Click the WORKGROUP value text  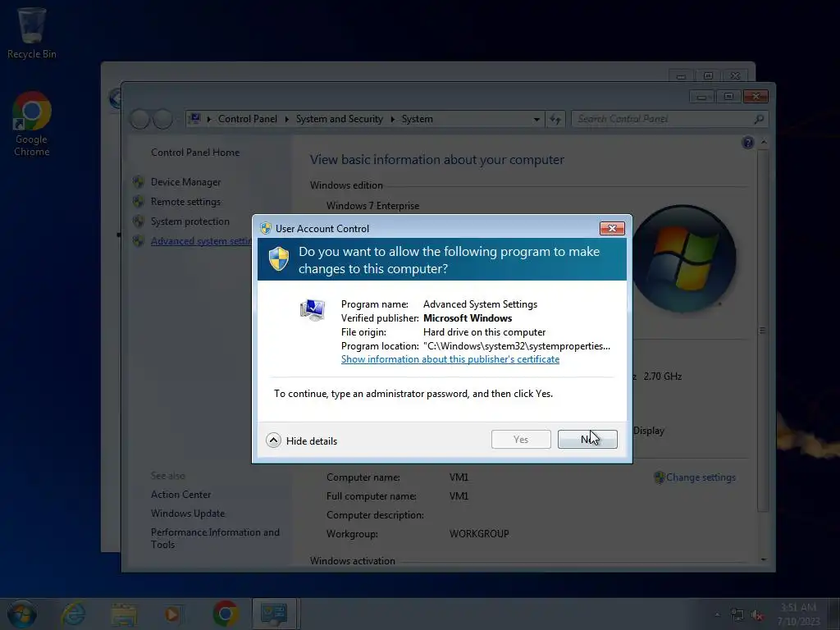tap(479, 534)
